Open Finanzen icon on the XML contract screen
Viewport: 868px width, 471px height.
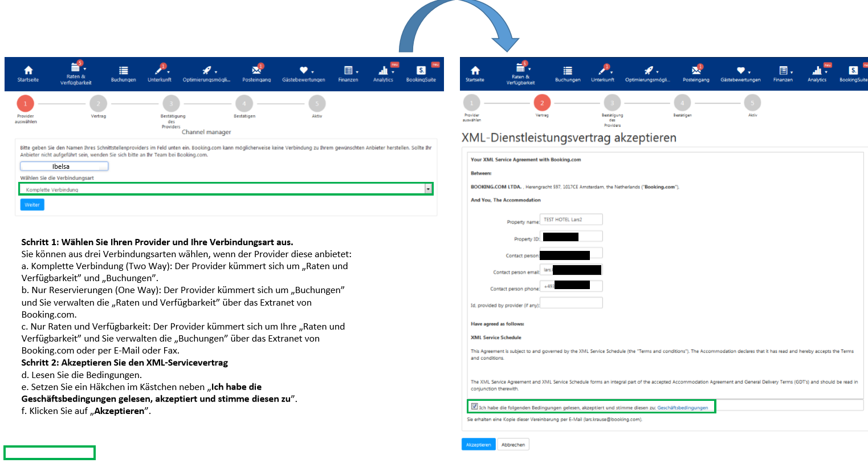783,71
